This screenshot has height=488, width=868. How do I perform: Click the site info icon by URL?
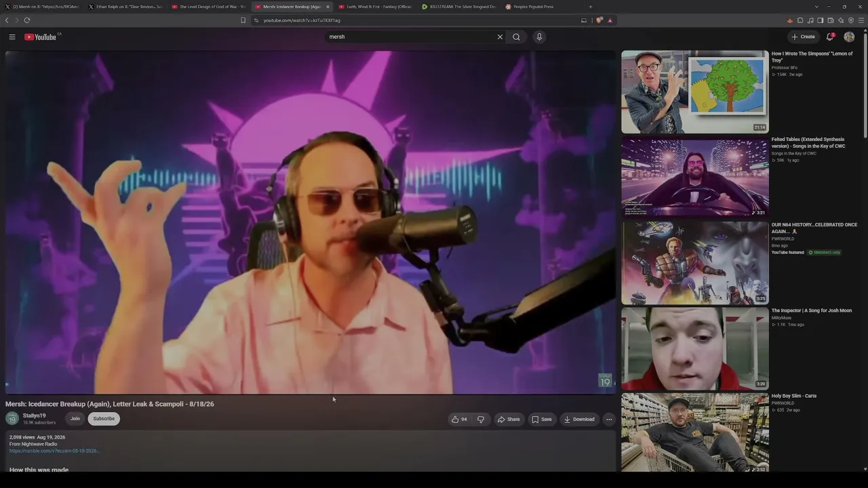tap(256, 20)
